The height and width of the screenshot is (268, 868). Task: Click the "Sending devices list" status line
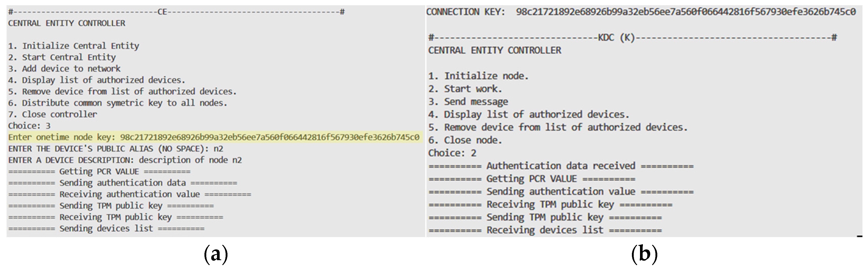click(106, 229)
